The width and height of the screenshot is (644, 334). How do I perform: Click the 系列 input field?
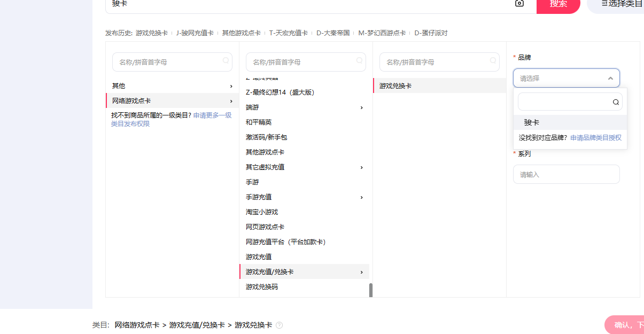tap(566, 174)
